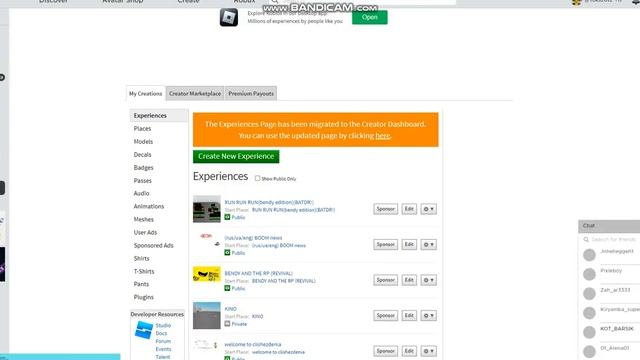Select Animations in sidebar
The image size is (640, 360).
coord(149,206)
